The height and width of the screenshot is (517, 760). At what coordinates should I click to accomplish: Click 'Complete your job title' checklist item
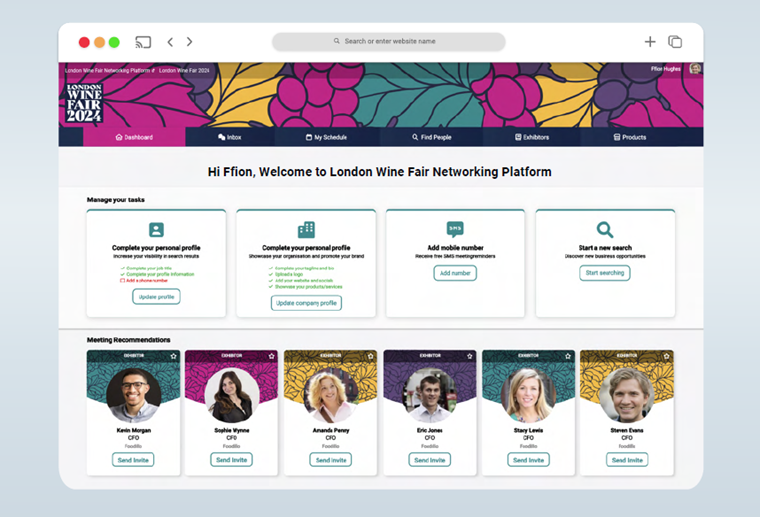(145, 268)
